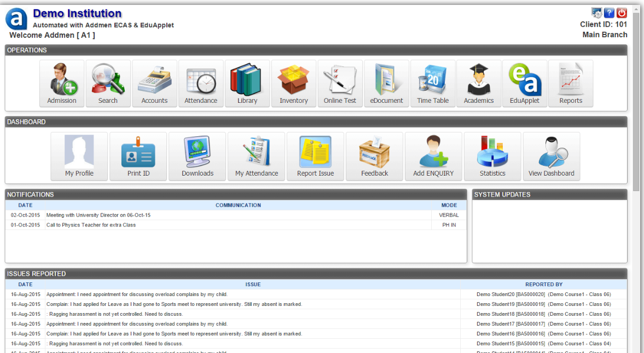This screenshot has height=353, width=644.
Task: Select the Search tool in Operations
Action: [108, 83]
